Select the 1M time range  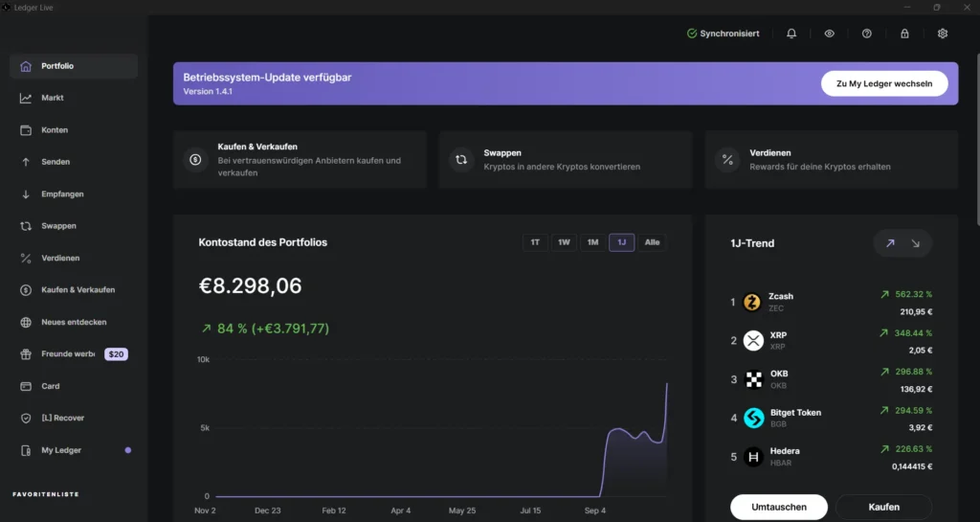click(592, 242)
